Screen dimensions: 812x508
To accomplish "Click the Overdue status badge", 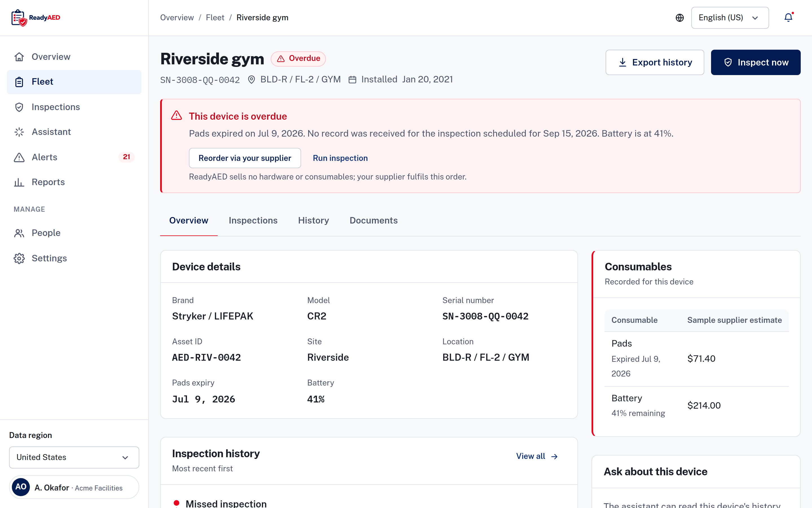I will (x=298, y=59).
